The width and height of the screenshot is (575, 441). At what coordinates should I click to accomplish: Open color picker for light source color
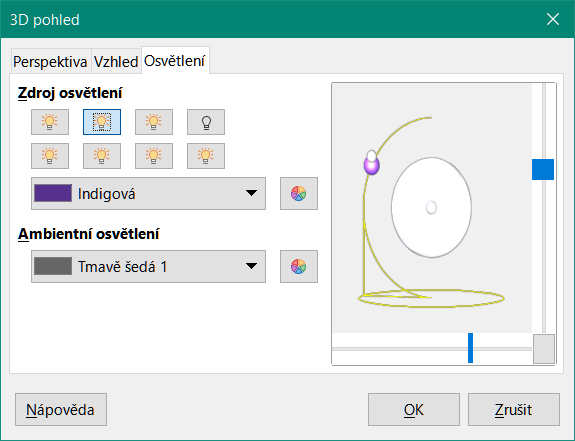(x=299, y=194)
